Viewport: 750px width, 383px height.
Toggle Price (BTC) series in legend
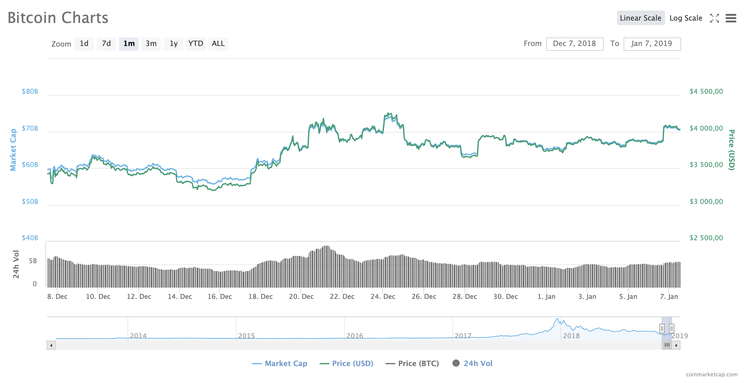pyautogui.click(x=412, y=363)
